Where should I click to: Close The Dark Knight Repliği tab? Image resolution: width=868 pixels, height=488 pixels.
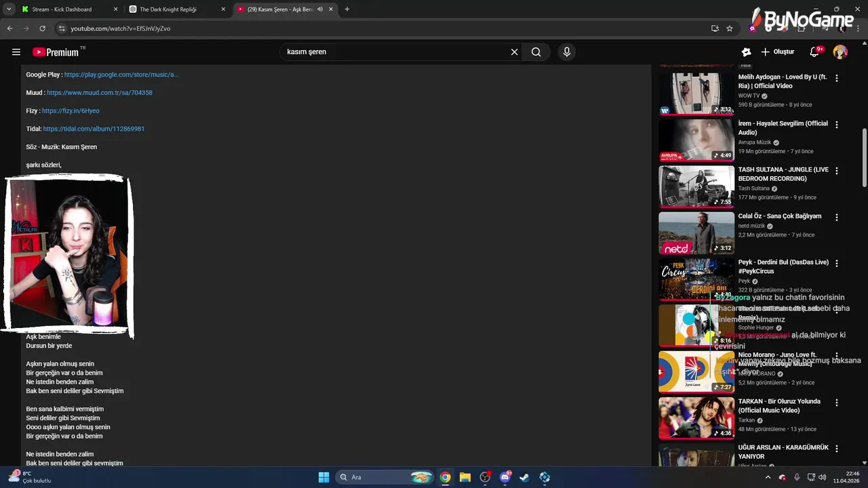(223, 9)
